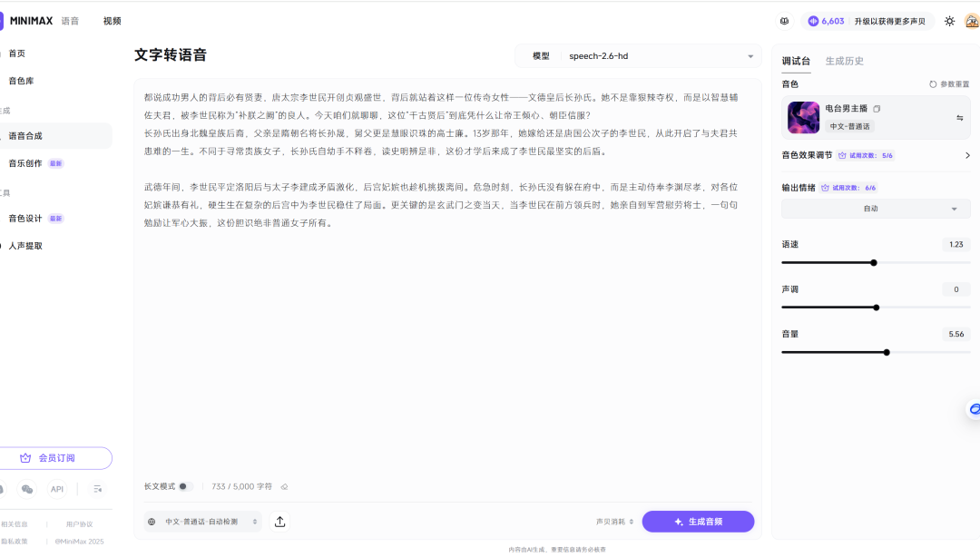Open the 中文-普通话-自动检测 language dropdown

[x=203, y=522]
